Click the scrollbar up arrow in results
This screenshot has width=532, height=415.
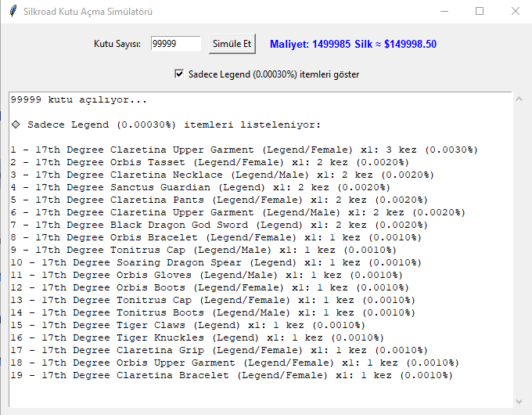point(517,99)
